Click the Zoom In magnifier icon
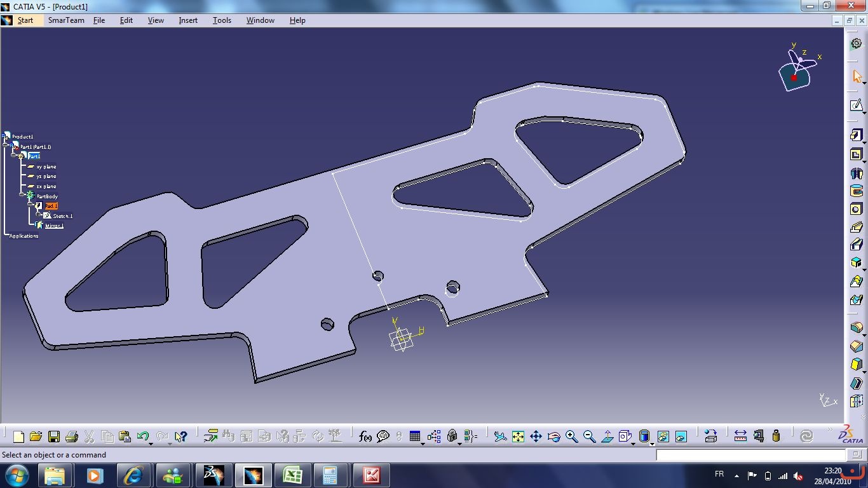The image size is (868, 488). [571, 437]
